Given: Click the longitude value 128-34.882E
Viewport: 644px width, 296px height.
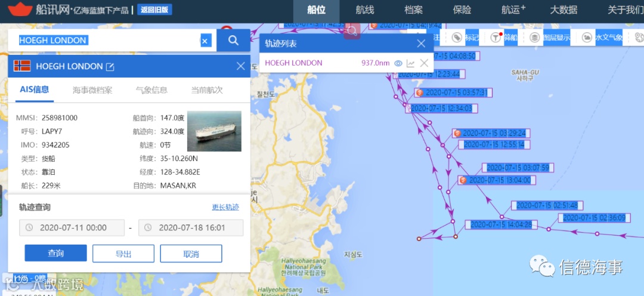Looking at the screenshot, I should coord(180,172).
